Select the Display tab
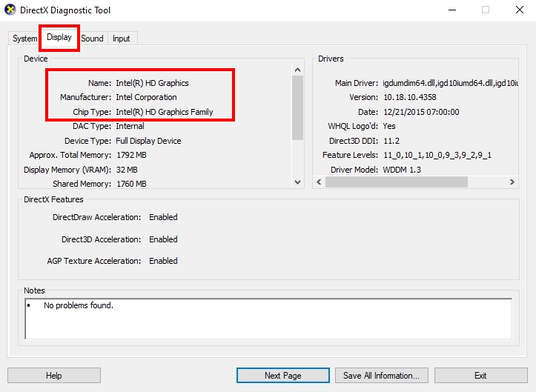The image size is (536, 392). pyautogui.click(x=59, y=37)
